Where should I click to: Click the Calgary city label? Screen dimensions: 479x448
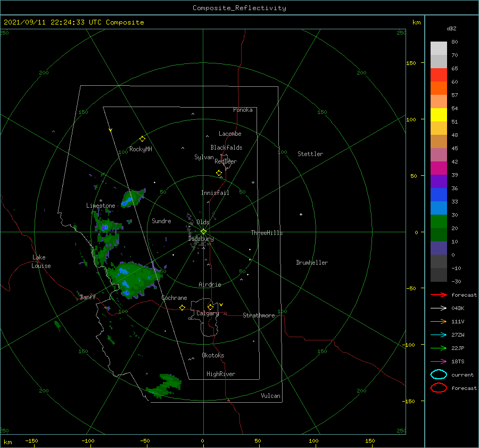(x=208, y=313)
